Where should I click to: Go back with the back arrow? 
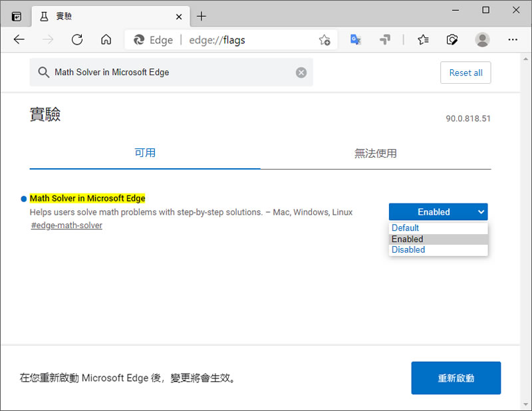pos(19,40)
